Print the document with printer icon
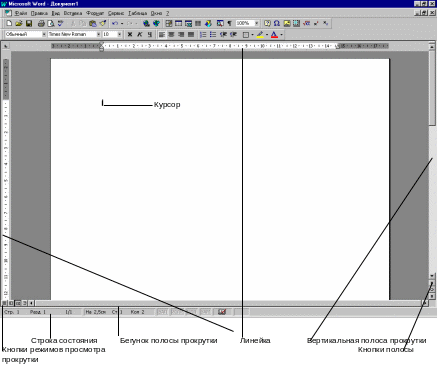This screenshot has width=444, height=373. click(x=41, y=23)
